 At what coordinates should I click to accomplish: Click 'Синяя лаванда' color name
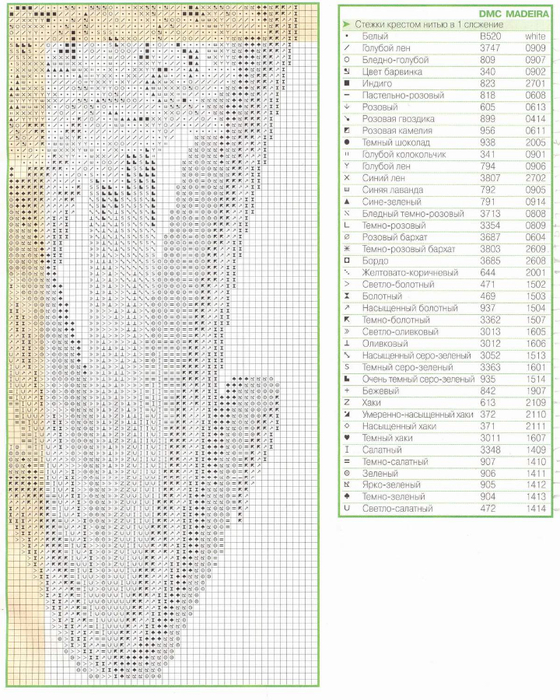(x=392, y=190)
